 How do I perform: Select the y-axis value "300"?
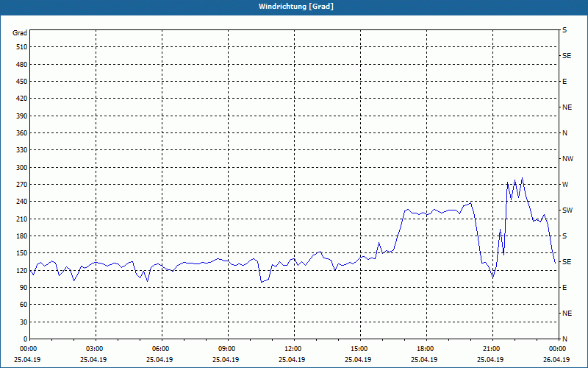pyautogui.click(x=22, y=168)
